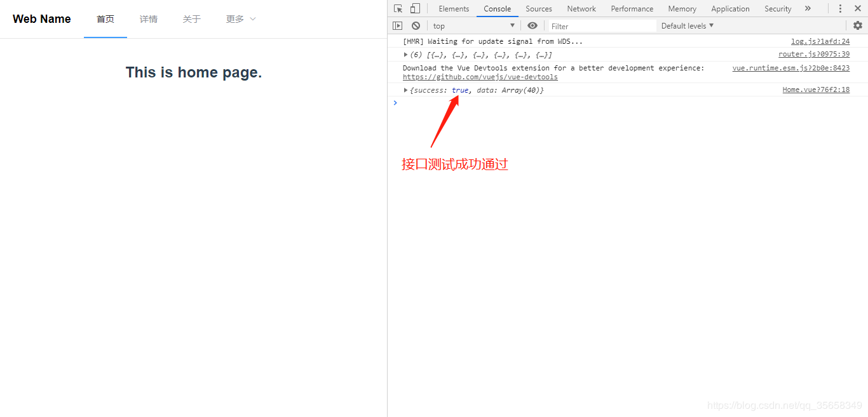Click the HMR waiting for update message
This screenshot has width=868, height=417.
(x=492, y=41)
